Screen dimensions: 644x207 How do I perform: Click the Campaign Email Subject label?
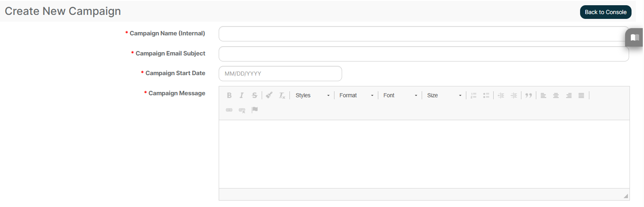point(170,53)
